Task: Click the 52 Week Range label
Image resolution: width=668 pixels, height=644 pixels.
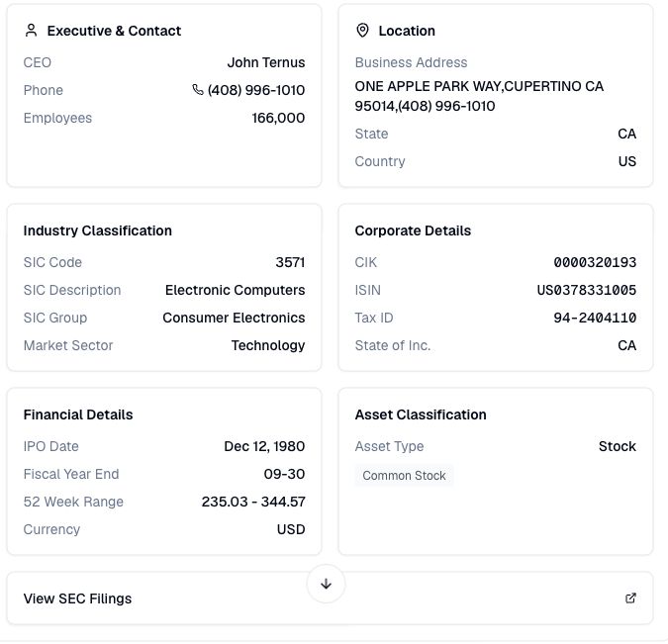Action: point(73,502)
